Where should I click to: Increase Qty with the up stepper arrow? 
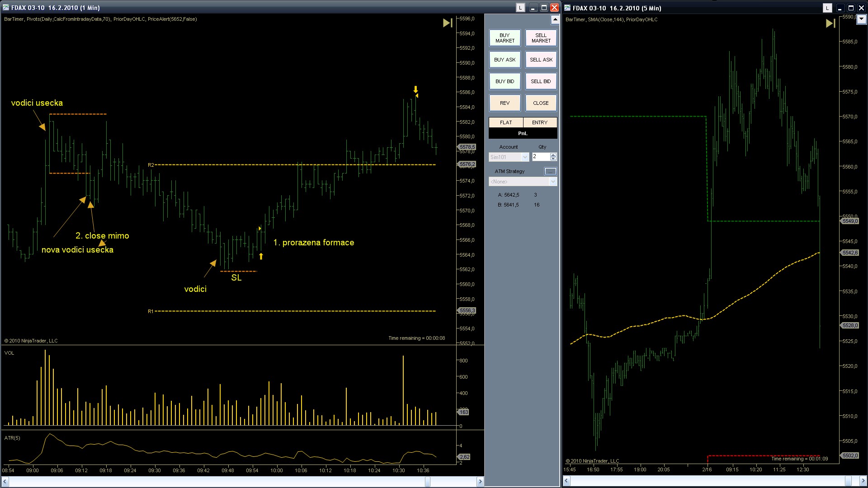[x=553, y=155]
